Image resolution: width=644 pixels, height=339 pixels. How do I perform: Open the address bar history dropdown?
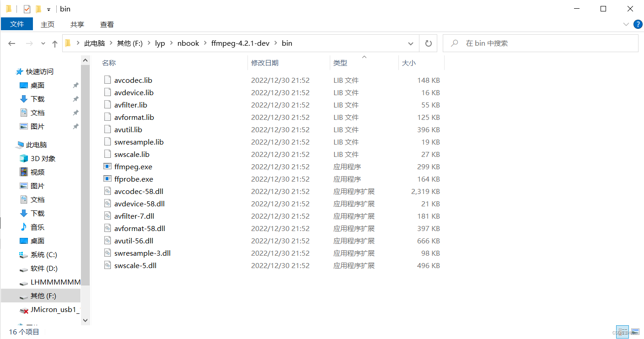[x=410, y=43]
